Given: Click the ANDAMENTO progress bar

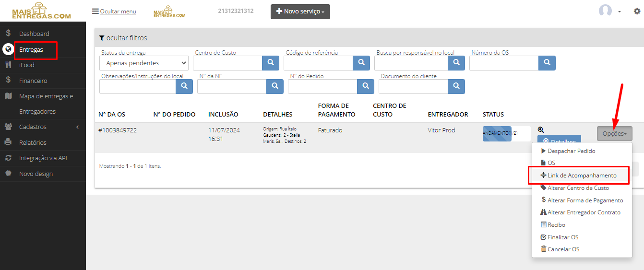Looking at the screenshot, I should point(507,134).
